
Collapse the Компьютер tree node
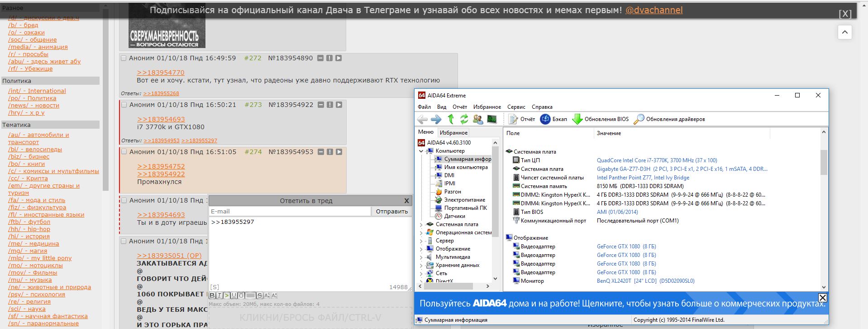(x=421, y=151)
